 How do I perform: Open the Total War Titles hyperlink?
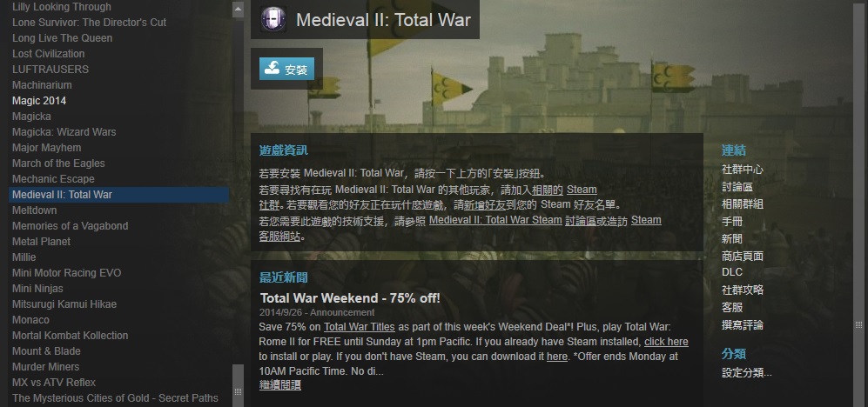tap(360, 327)
